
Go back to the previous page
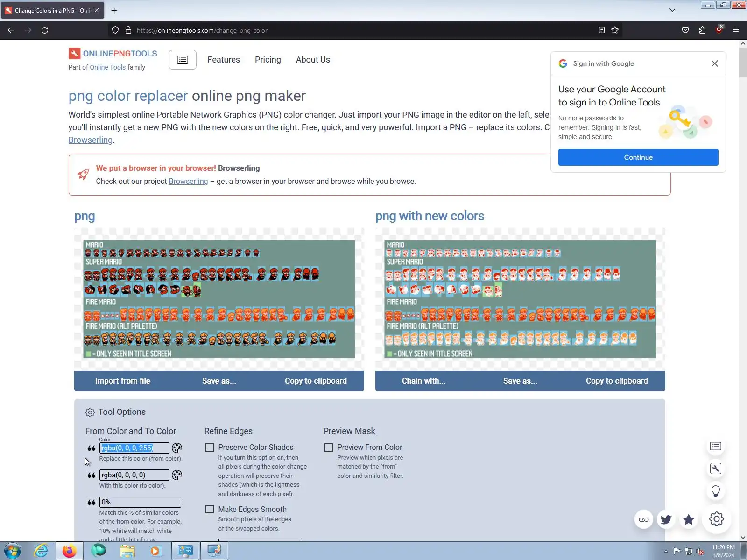coord(11,30)
